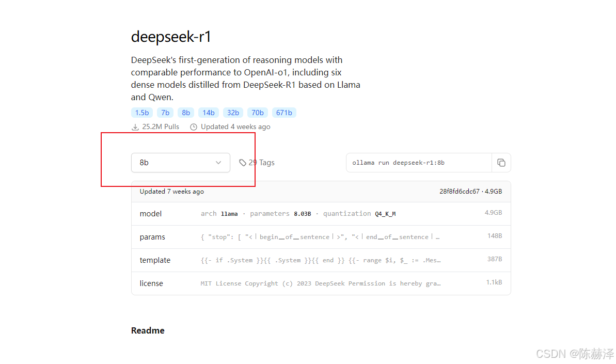Select the 8b size tag badge

(x=186, y=113)
